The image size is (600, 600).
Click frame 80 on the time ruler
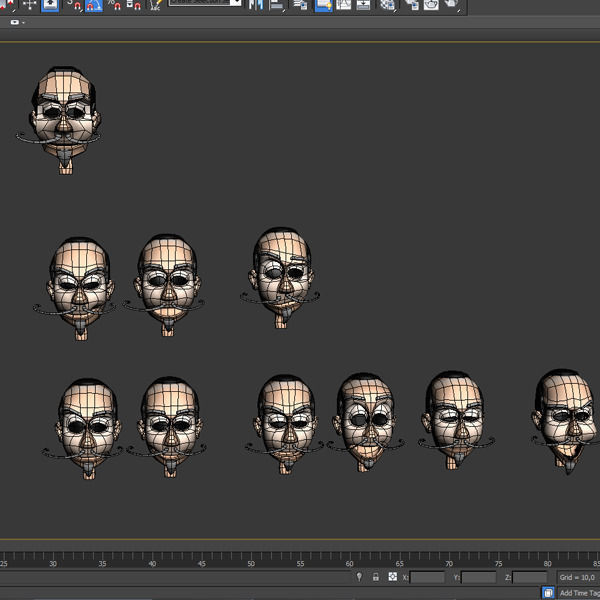(x=548, y=564)
